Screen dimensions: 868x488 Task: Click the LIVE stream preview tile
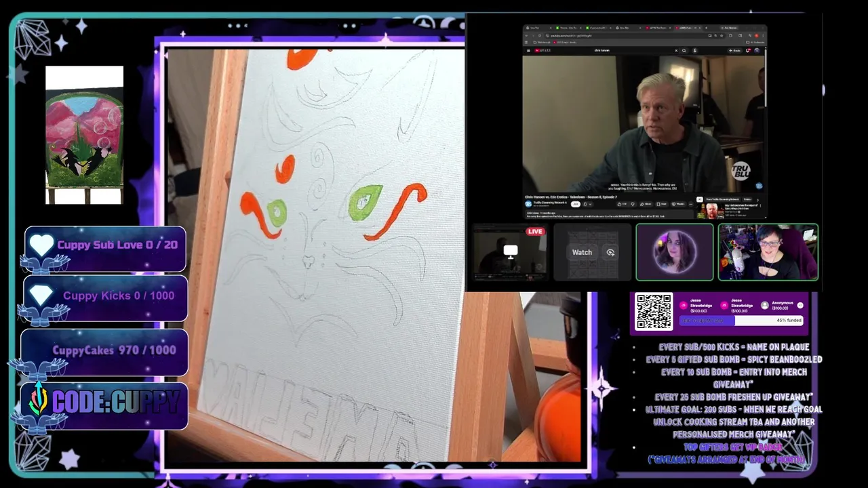click(x=509, y=252)
